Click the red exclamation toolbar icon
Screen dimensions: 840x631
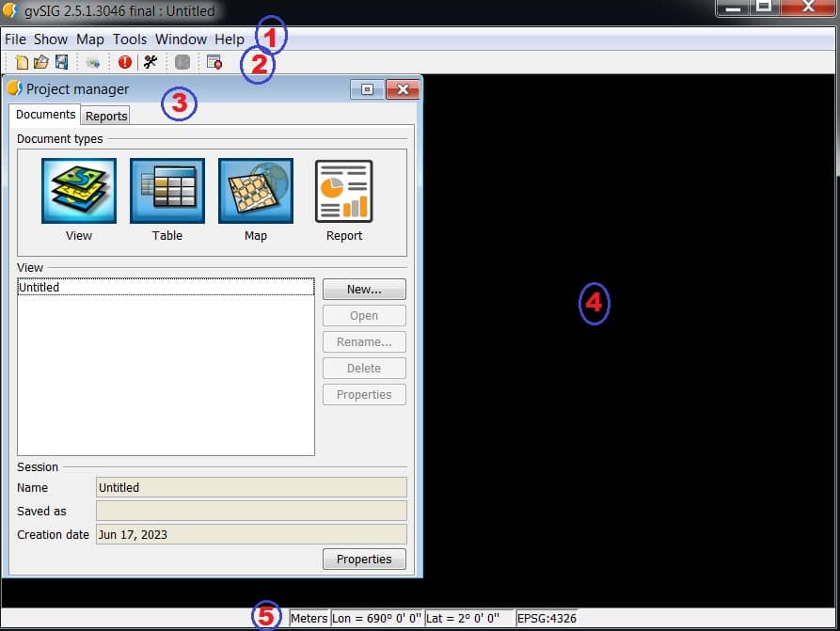[x=125, y=62]
